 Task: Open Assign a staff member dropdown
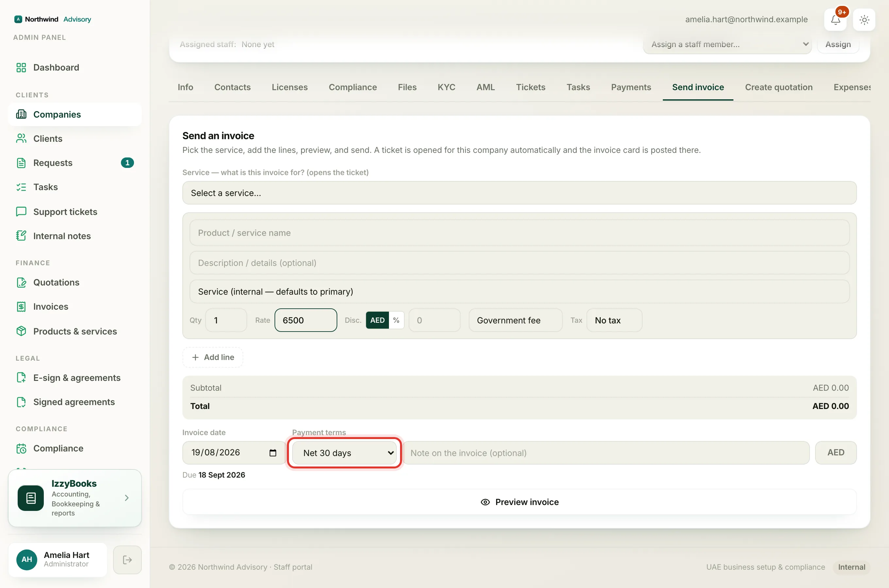pos(727,44)
